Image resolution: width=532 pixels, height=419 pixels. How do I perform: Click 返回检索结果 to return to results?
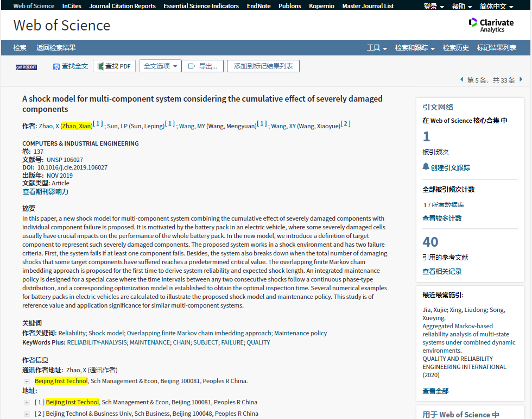[56, 48]
